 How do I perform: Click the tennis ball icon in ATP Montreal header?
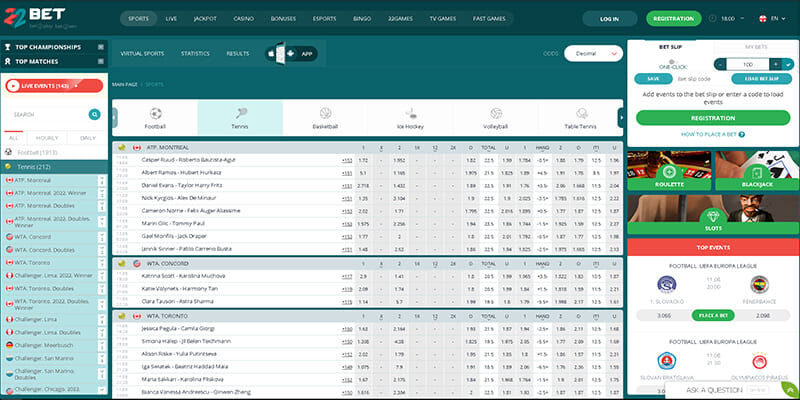click(x=121, y=147)
